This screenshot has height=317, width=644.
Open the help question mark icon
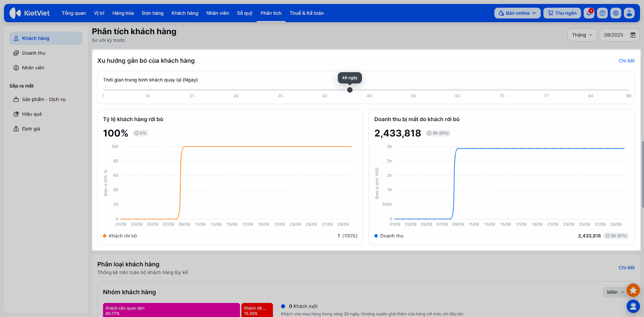tap(602, 13)
